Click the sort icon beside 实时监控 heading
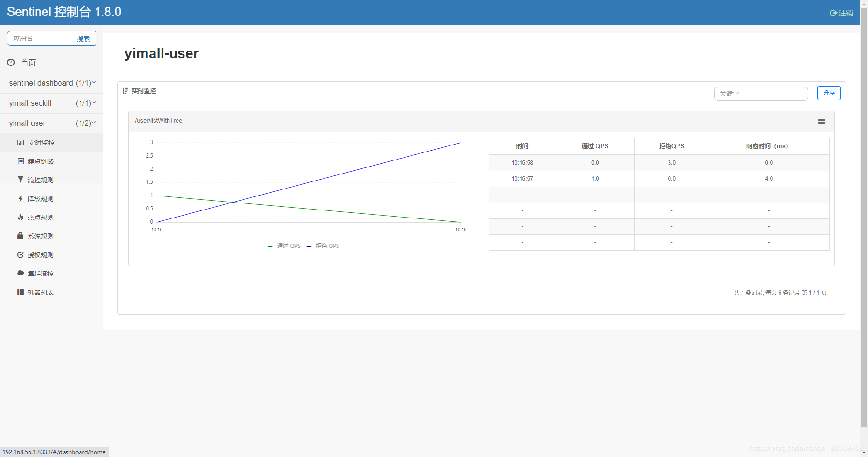The image size is (868, 457). pyautogui.click(x=125, y=91)
